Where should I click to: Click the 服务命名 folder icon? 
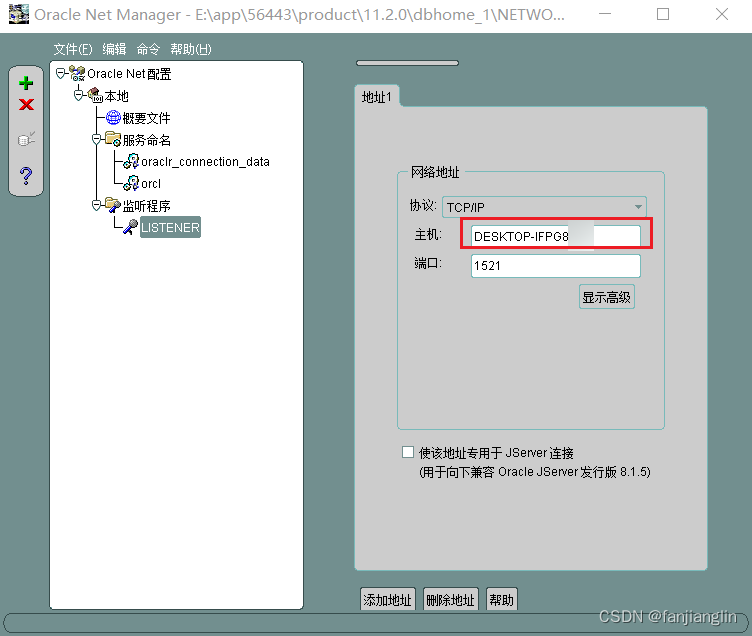tap(113, 139)
